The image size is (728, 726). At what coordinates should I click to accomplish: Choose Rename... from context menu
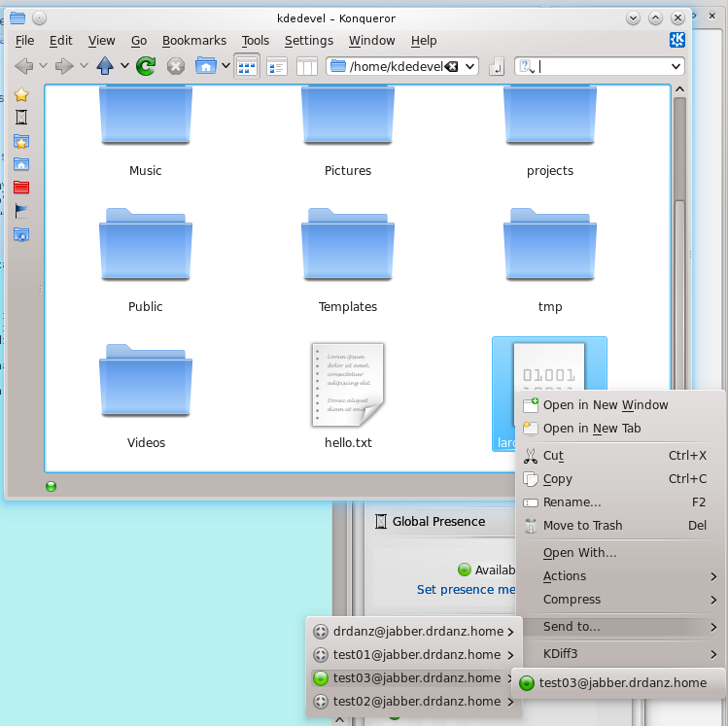620,502
